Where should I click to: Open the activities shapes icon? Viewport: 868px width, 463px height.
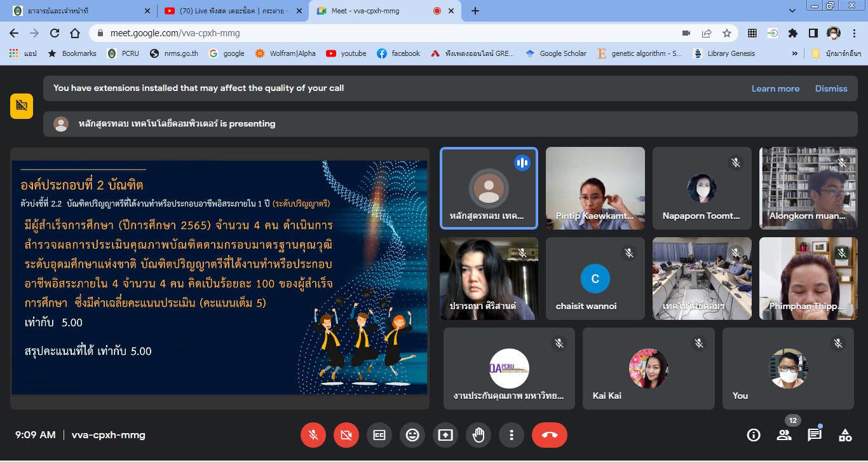coord(845,435)
